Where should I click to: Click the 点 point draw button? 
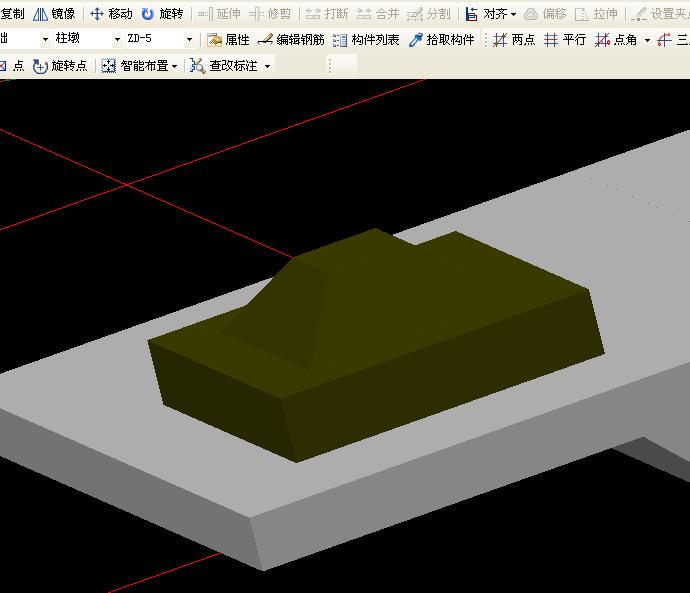[x=11, y=66]
